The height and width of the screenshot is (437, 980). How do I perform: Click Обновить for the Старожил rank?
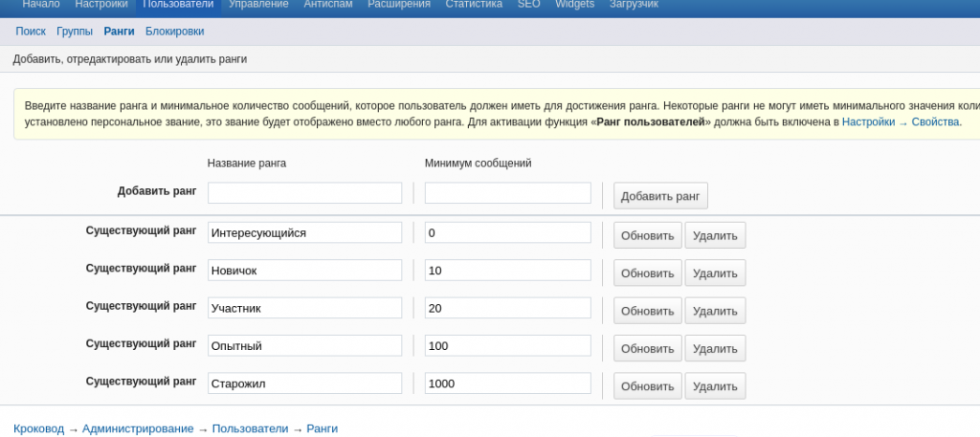tap(647, 386)
